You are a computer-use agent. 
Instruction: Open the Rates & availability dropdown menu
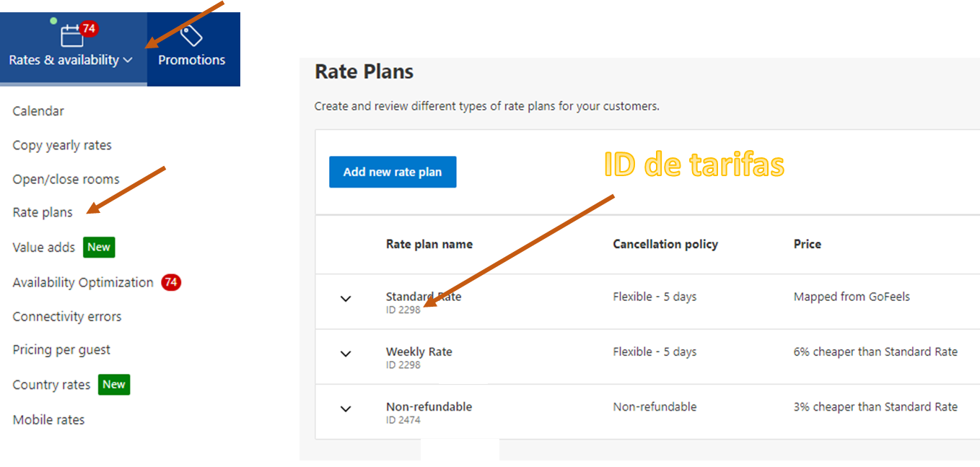(71, 60)
